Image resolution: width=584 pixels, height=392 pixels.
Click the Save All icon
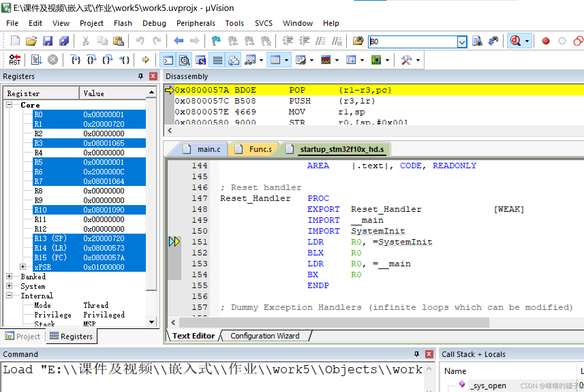[x=64, y=41]
